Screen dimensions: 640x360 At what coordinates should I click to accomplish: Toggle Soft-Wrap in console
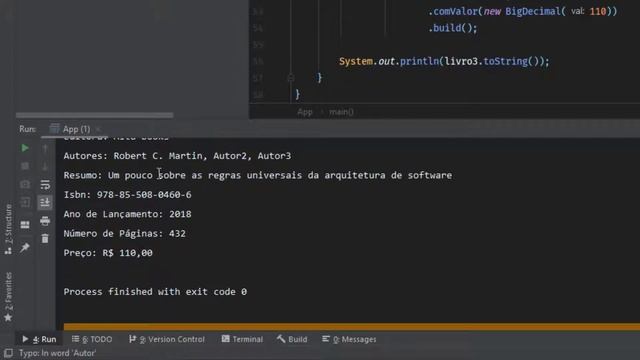[45, 184]
